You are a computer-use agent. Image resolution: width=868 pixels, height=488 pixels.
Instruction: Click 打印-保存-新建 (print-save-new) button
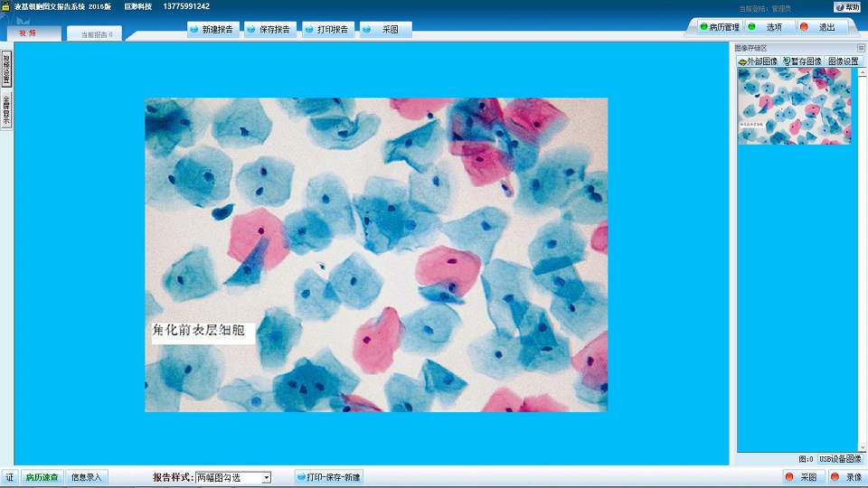point(329,477)
